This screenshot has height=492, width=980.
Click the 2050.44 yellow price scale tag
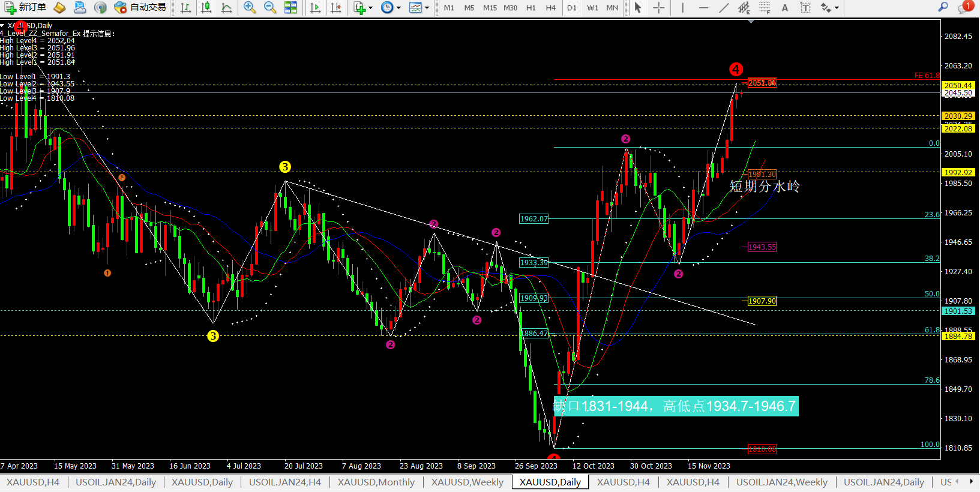point(958,86)
